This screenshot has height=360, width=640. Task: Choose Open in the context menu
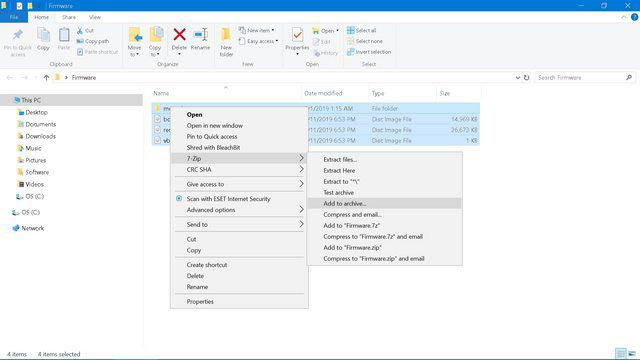[x=239, y=115]
